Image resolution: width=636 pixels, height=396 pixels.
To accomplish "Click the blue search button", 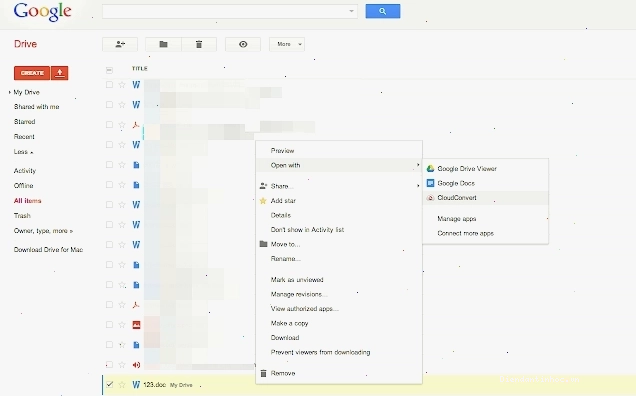I will coord(382,11).
